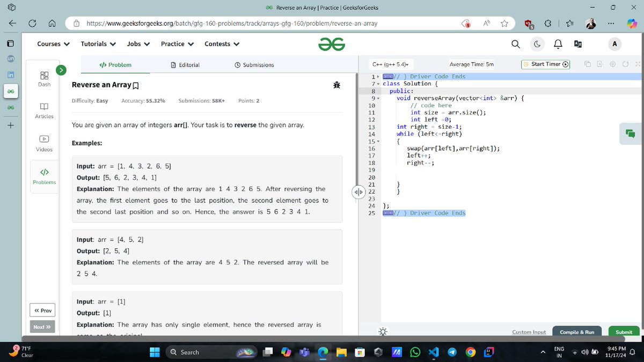
Task: Open the Windows Start menu
Action: [155, 352]
